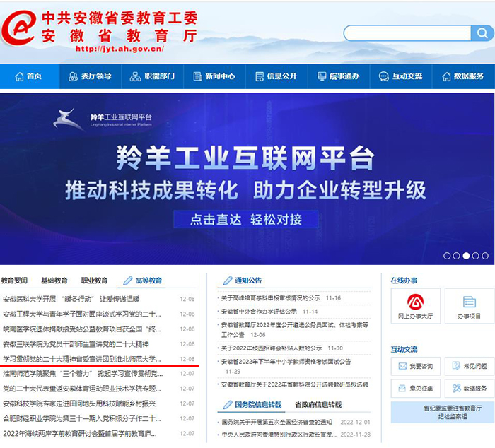Viewport: 495px width, 448px height.
Task: Click the 我要咨询 envelope icon
Action: point(402,366)
